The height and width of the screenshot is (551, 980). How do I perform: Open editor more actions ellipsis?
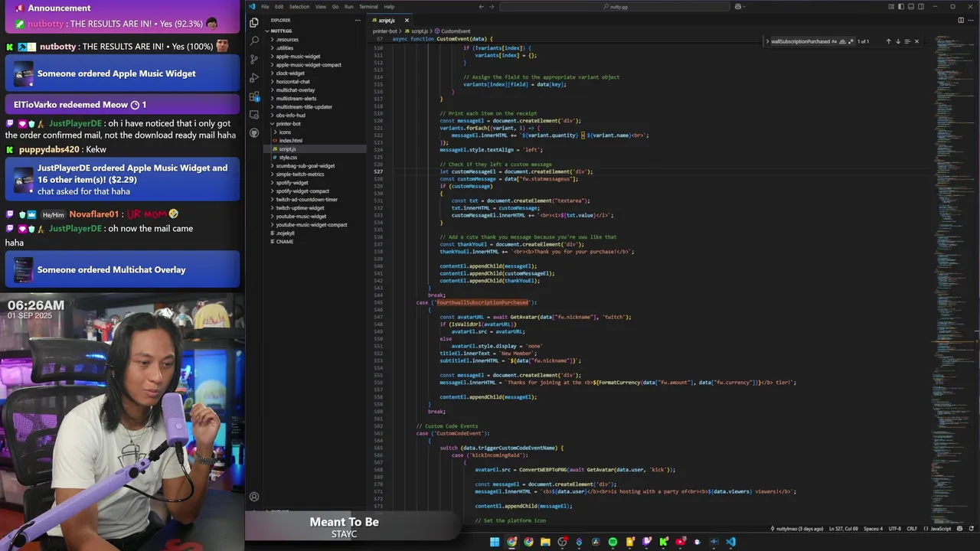pyautogui.click(x=971, y=20)
